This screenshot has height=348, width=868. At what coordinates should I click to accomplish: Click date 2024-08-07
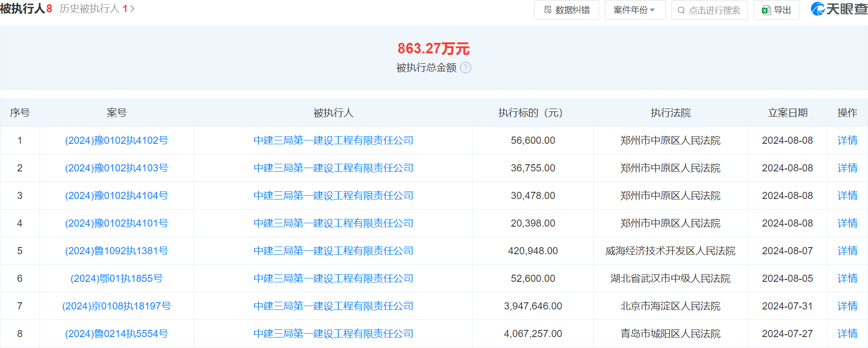click(788, 251)
